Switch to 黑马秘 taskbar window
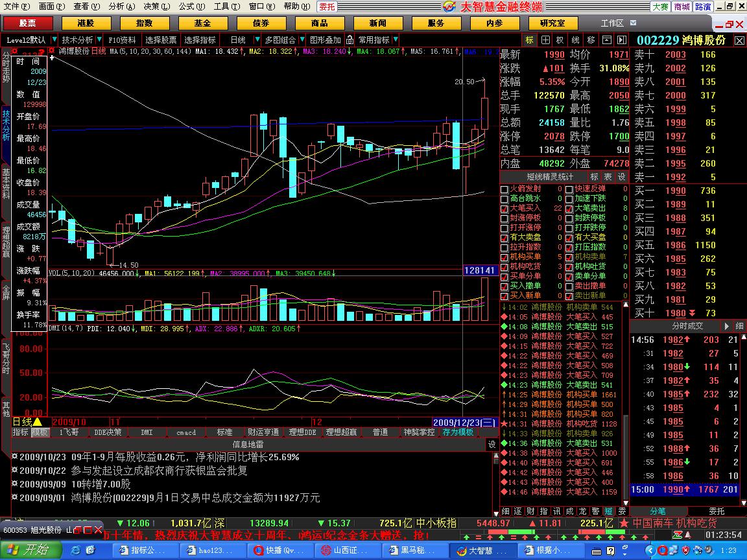The width and height of the screenshot is (747, 560). point(414,550)
